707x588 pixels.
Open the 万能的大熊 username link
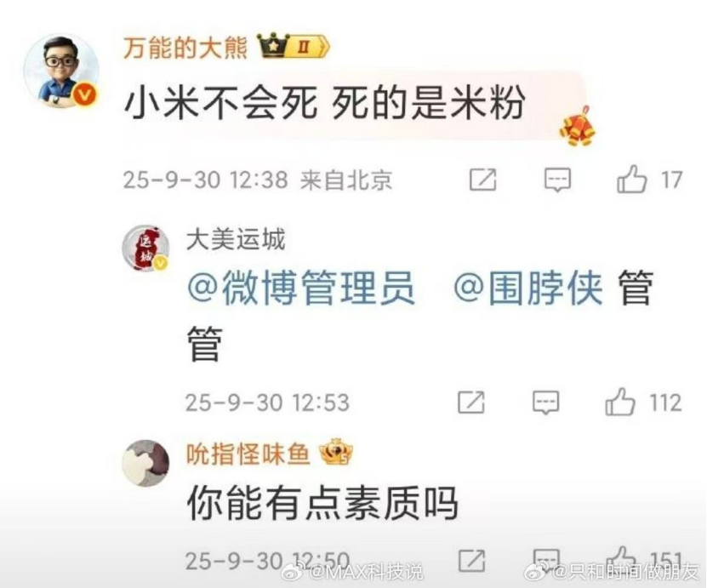tap(185, 48)
